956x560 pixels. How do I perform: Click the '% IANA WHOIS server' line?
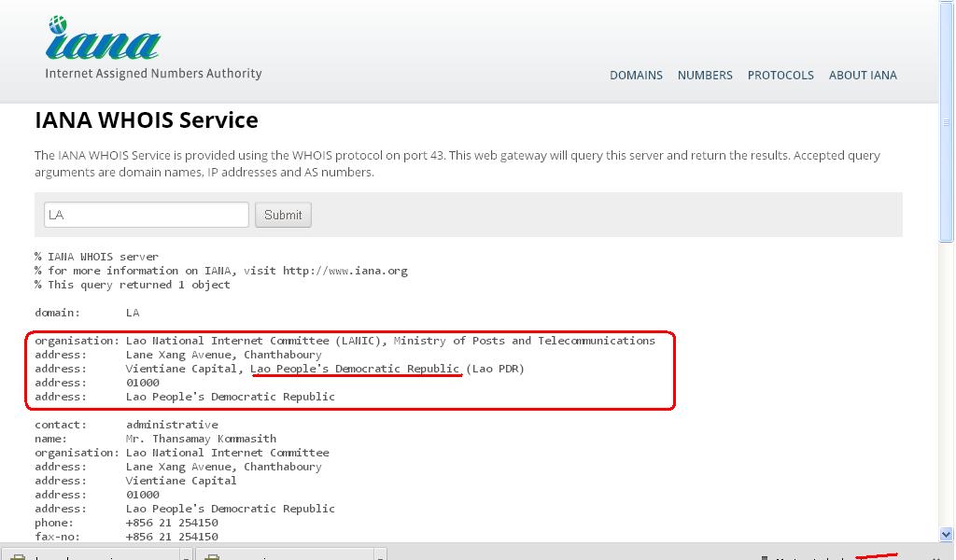click(x=96, y=257)
